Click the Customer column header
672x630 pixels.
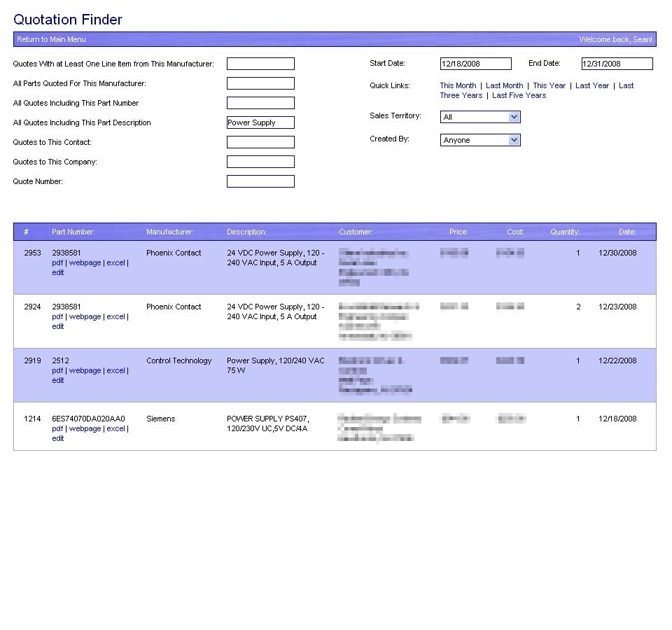pos(356,232)
